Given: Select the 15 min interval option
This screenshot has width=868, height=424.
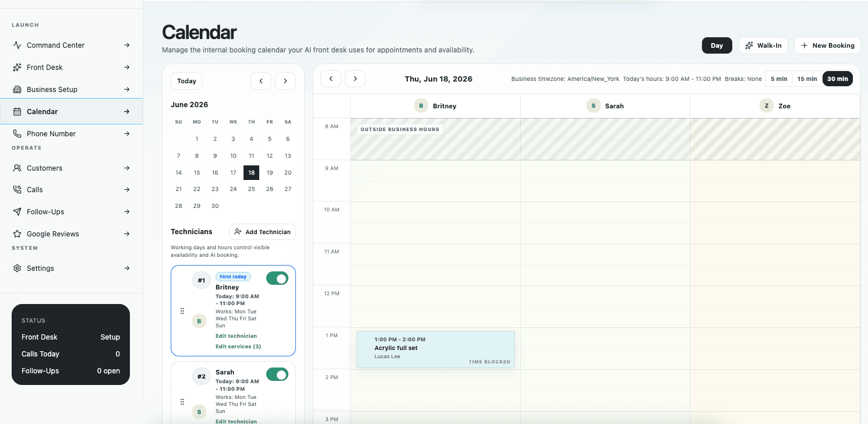Looking at the screenshot, I should (807, 79).
